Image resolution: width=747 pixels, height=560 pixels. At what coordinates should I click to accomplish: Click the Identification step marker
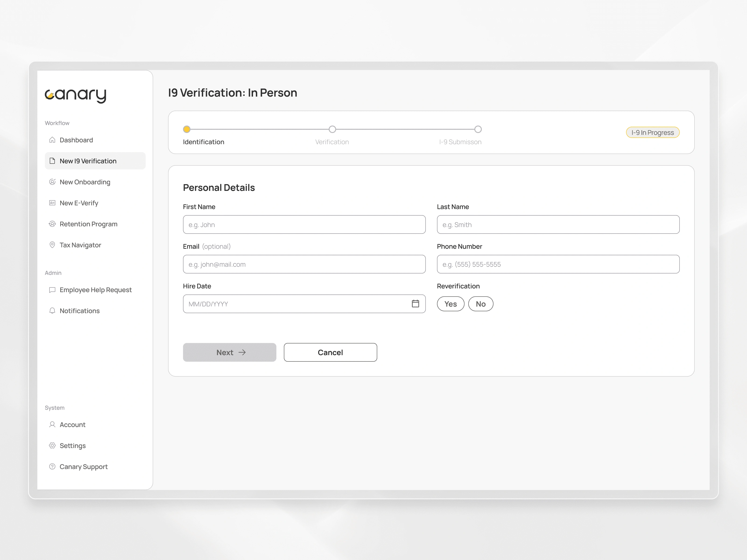(x=187, y=129)
